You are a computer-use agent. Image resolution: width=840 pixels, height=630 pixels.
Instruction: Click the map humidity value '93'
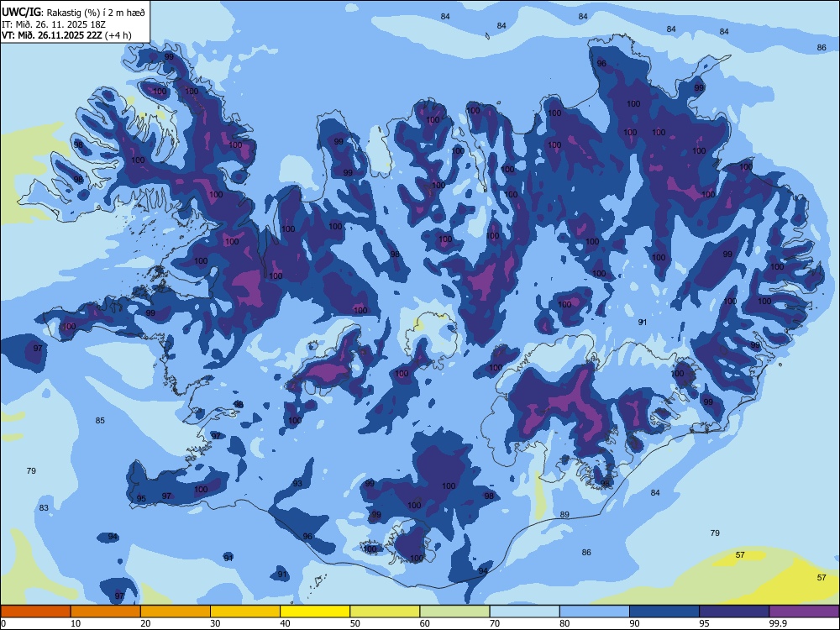[x=297, y=484]
